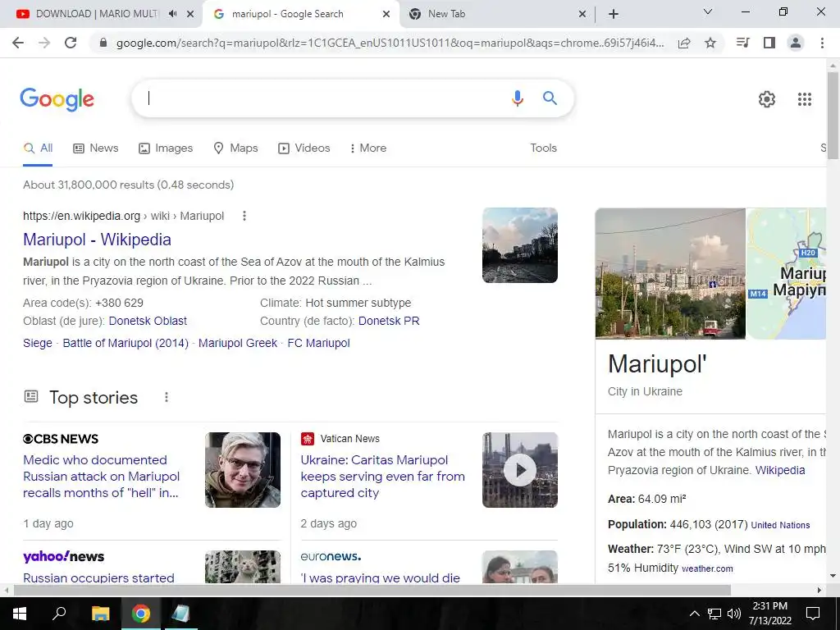Show hidden system tray icons
The image size is (840, 630).
click(694, 614)
